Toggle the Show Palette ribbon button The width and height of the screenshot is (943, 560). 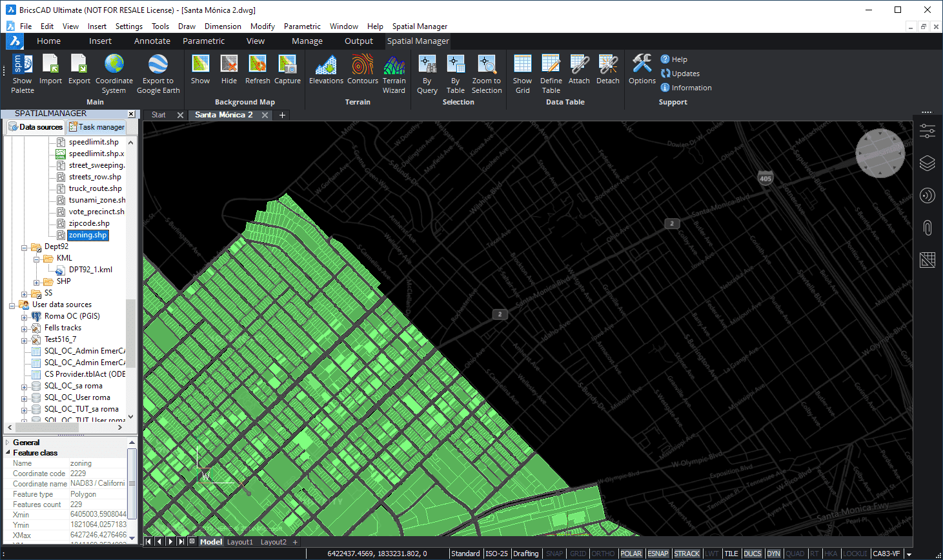(x=23, y=74)
